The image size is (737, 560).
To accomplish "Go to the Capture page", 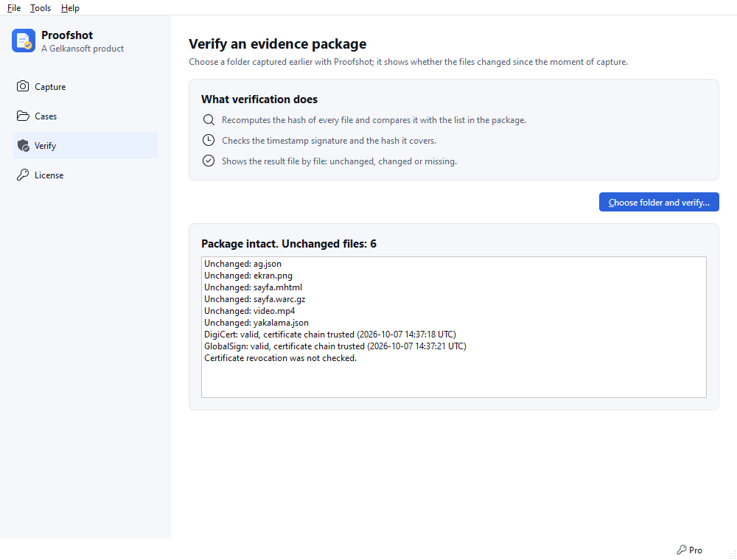I will click(85, 86).
